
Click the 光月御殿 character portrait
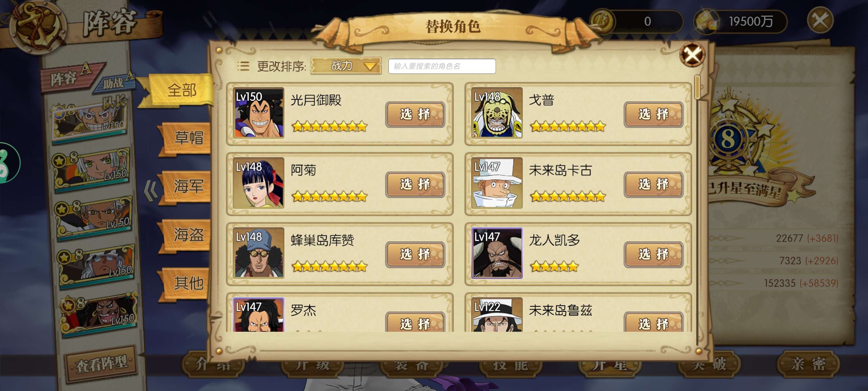pyautogui.click(x=259, y=113)
